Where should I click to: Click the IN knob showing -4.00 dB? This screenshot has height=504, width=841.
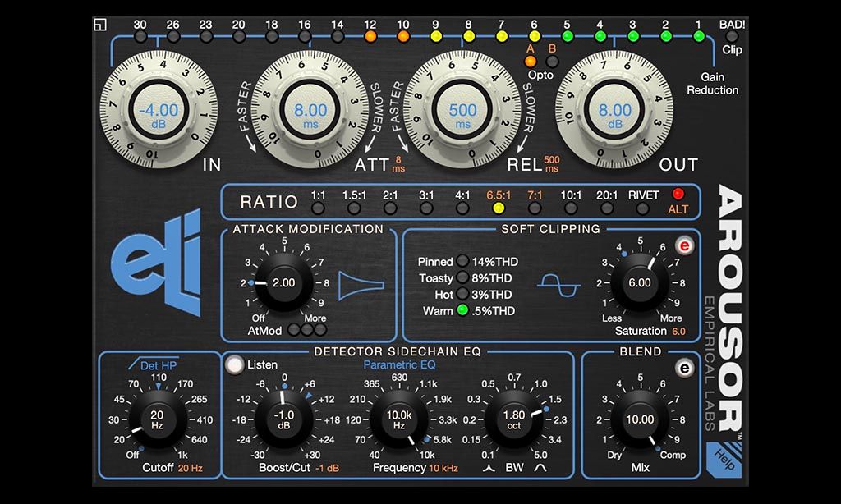(x=159, y=111)
